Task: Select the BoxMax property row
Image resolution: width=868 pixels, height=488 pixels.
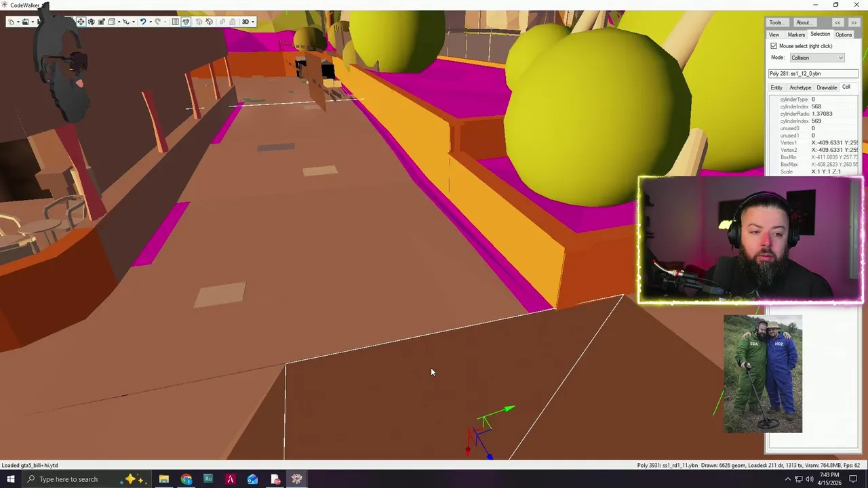Action: point(814,165)
